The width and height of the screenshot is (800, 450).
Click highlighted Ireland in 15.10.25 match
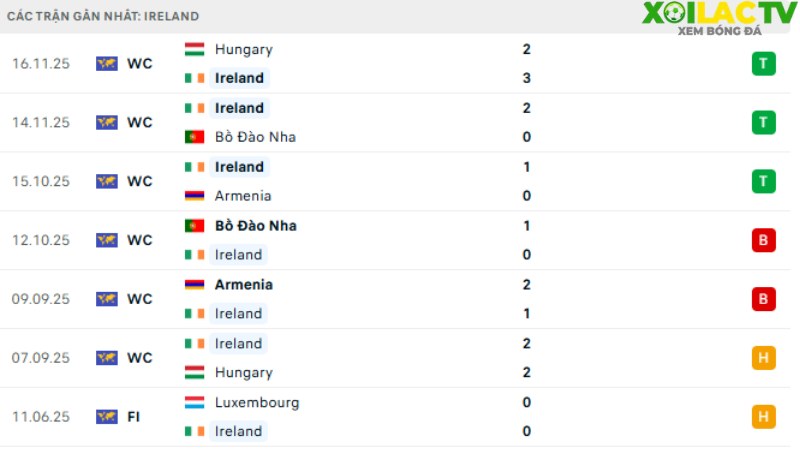point(239,167)
